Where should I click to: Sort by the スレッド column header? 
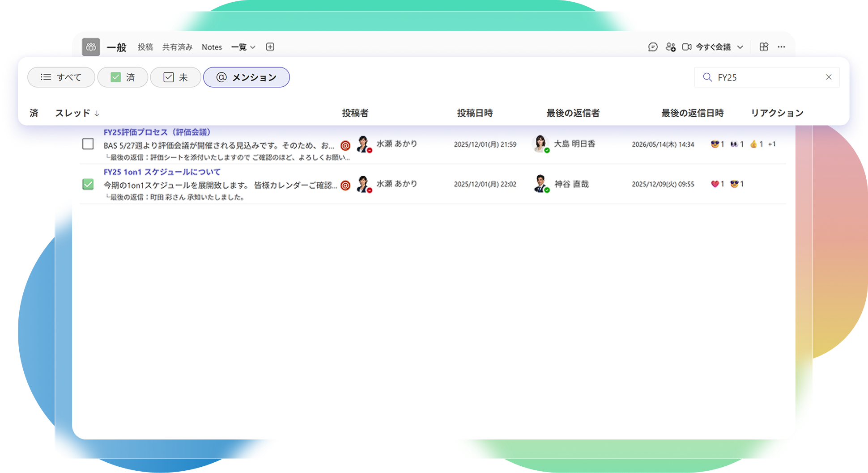click(77, 113)
